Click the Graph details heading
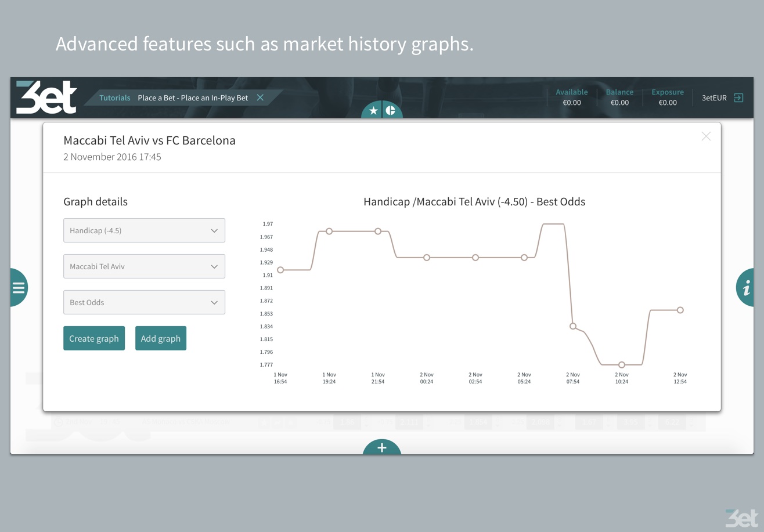 tap(95, 201)
